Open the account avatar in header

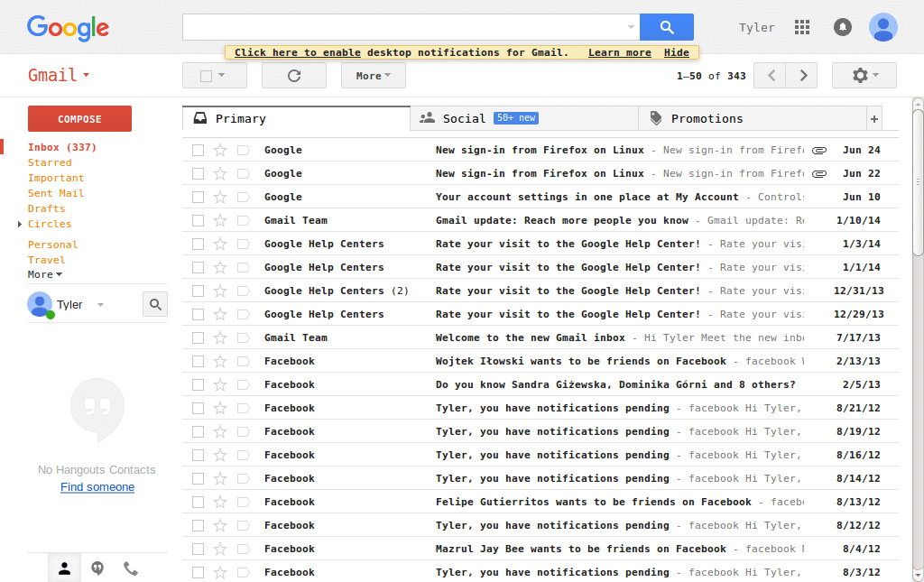[882, 27]
